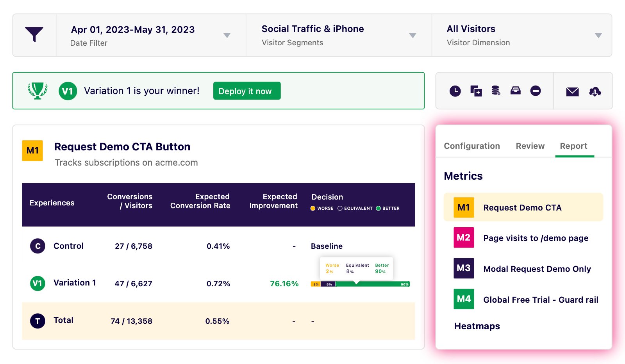Click the database reset data icon

(496, 91)
